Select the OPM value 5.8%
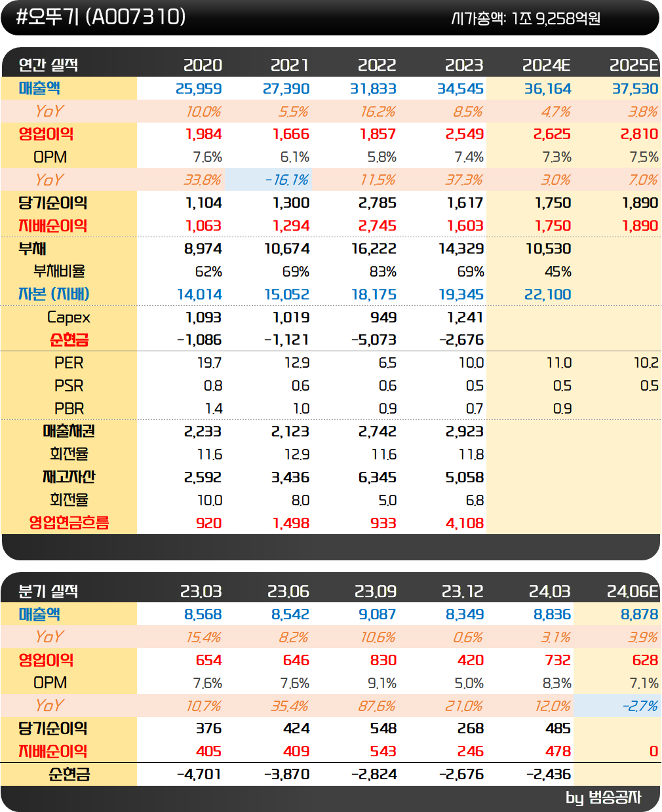 click(382, 157)
